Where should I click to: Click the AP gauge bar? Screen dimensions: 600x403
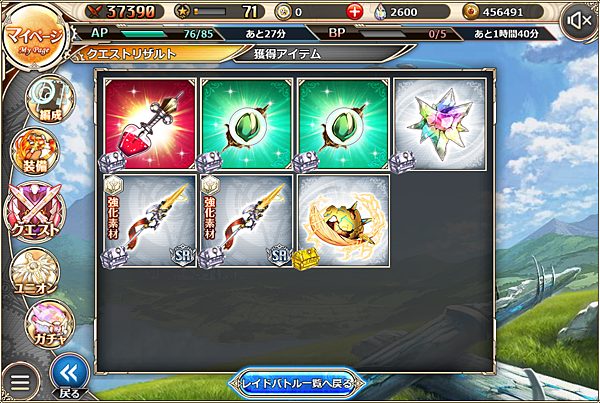tap(143, 34)
